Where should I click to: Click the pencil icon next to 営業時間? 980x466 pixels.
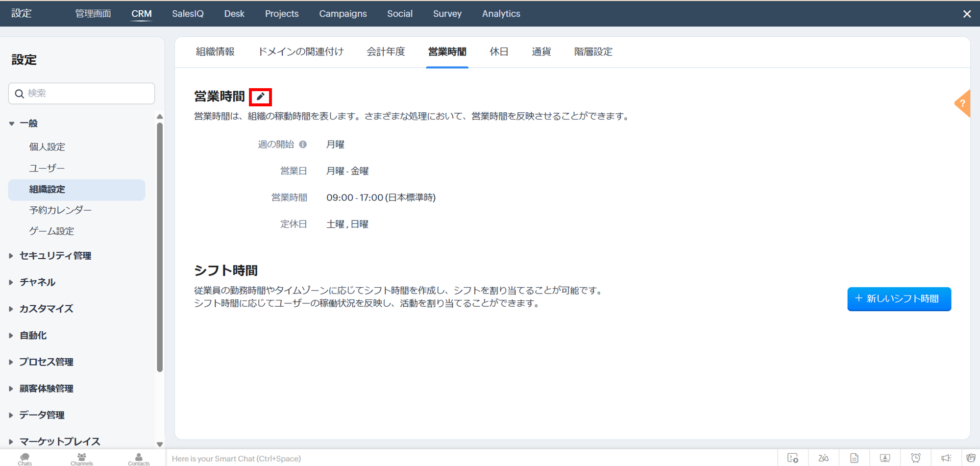coord(260,97)
